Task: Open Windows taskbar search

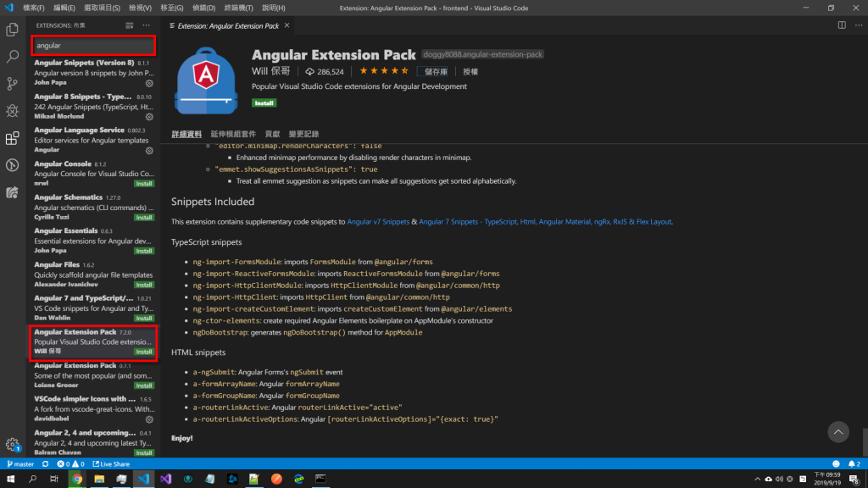Action: coord(33,480)
